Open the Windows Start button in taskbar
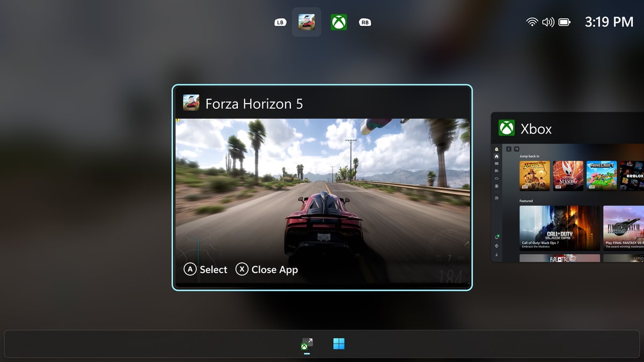 (339, 344)
